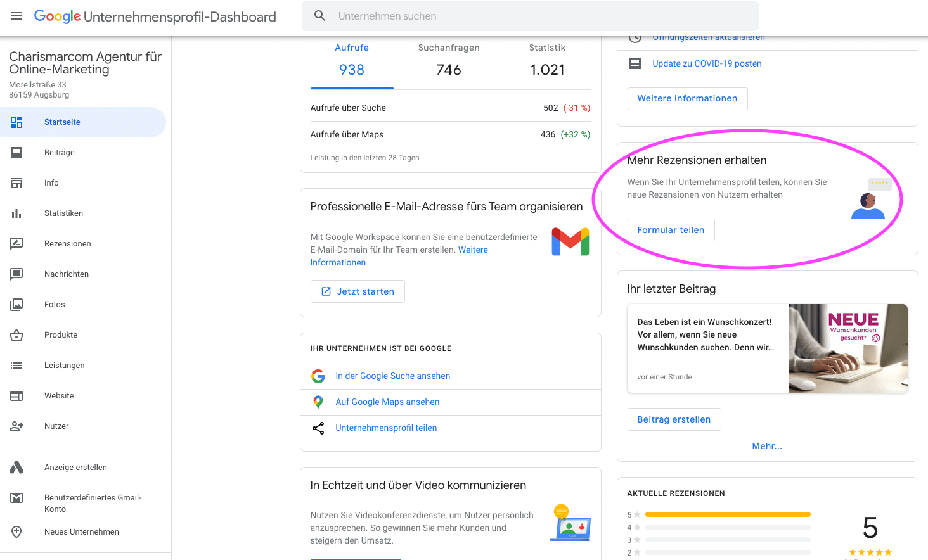Click the share icon beside Unternehmensprofil teilen

click(318, 428)
